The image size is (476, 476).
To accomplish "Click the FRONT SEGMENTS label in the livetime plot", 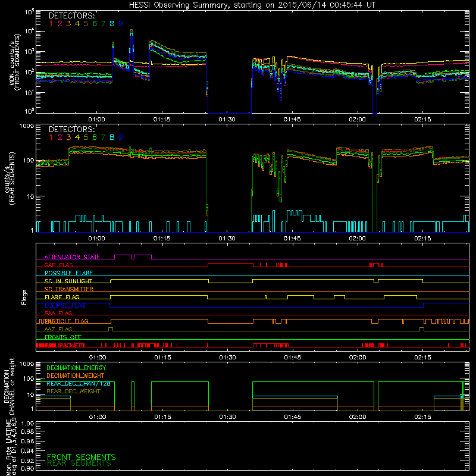I will (x=82, y=457).
